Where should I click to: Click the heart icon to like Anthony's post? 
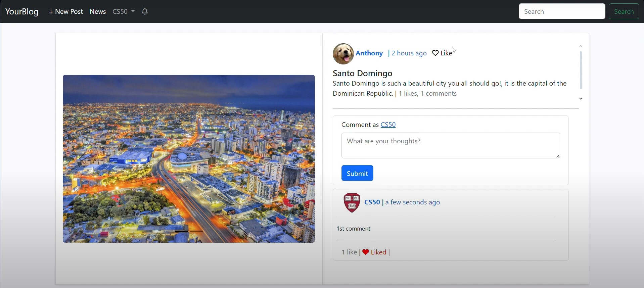pyautogui.click(x=435, y=53)
